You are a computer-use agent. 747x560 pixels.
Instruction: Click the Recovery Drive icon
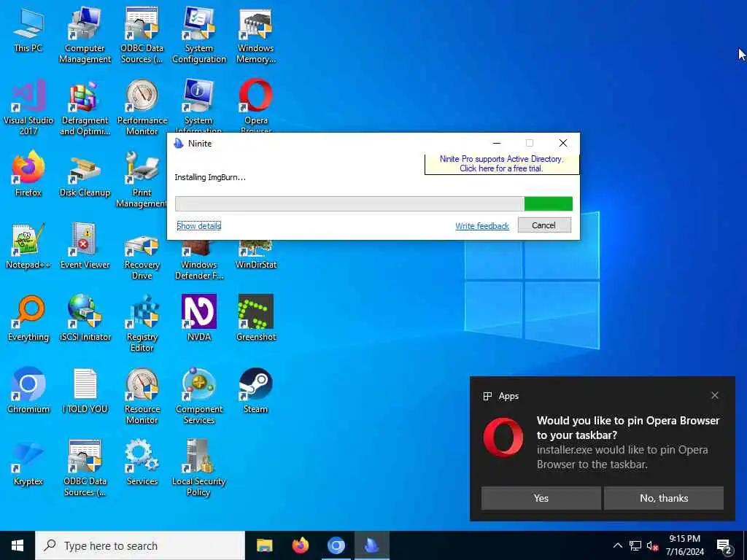tap(142, 257)
